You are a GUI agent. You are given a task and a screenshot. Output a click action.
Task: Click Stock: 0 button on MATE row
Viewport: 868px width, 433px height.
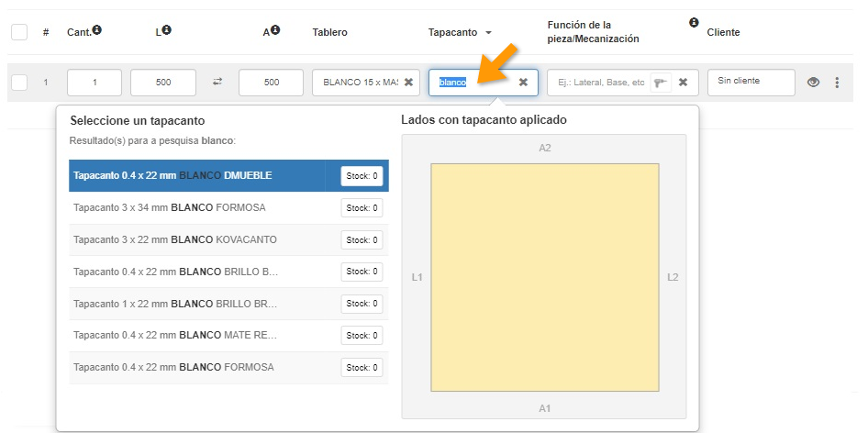pos(362,336)
